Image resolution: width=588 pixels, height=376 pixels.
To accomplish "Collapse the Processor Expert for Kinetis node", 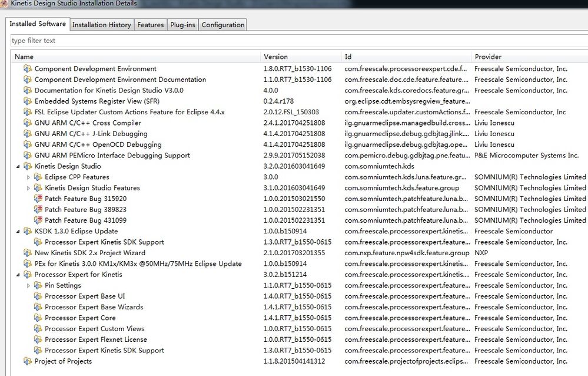I will tap(18, 275).
